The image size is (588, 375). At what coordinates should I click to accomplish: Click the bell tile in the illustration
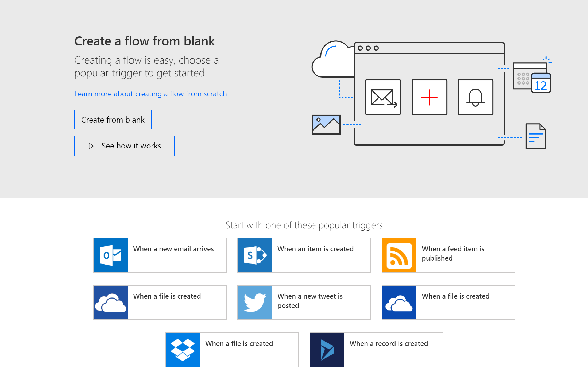click(x=475, y=97)
